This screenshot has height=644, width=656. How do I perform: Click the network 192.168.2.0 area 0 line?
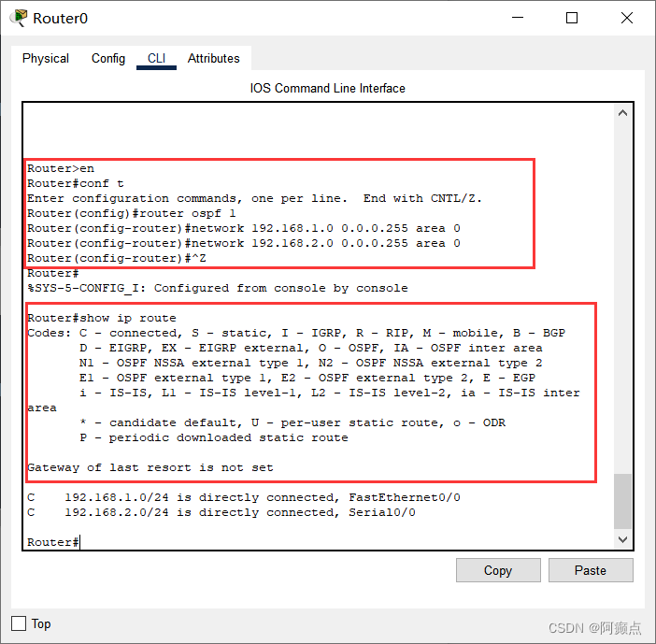pos(244,244)
